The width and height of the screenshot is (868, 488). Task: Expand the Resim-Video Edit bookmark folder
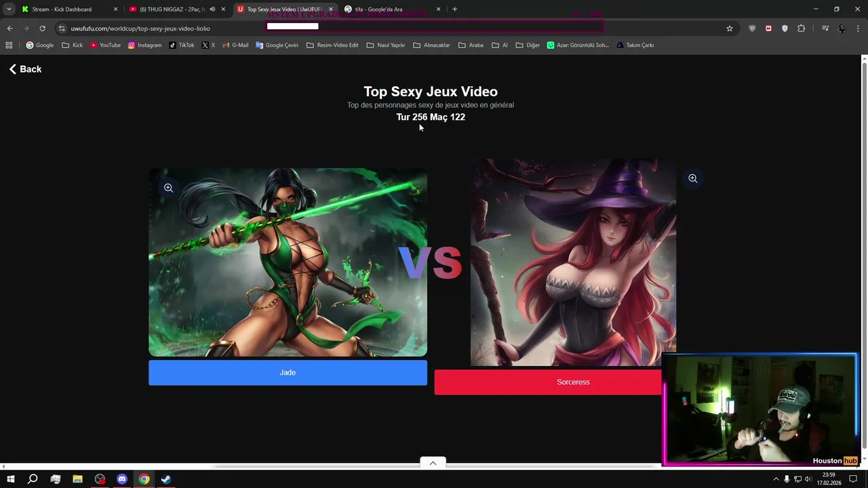point(332,45)
